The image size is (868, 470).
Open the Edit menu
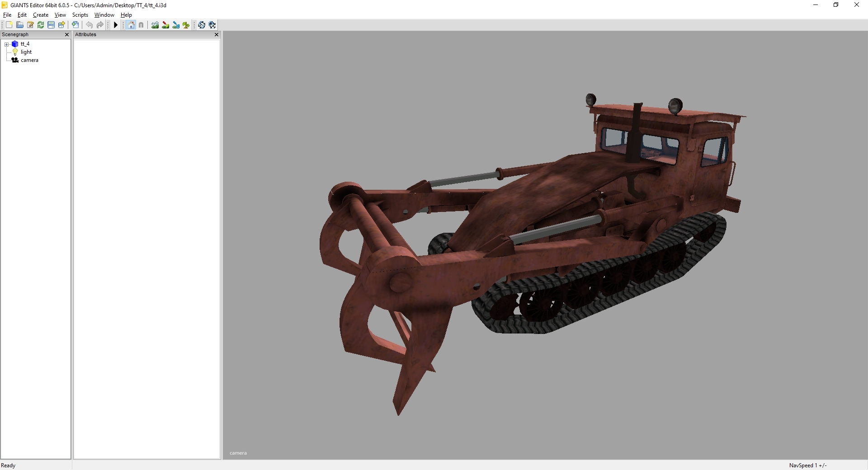point(22,15)
